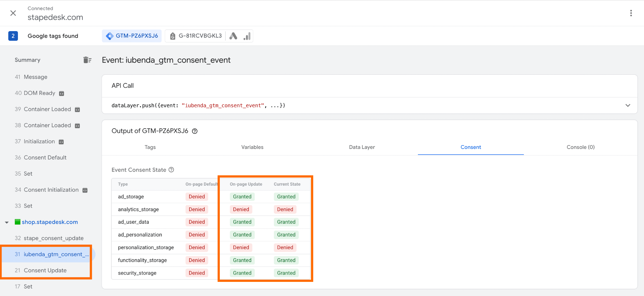Close the Tag Assistant debug panel
Screen dimensions: 644x296
coord(13,13)
